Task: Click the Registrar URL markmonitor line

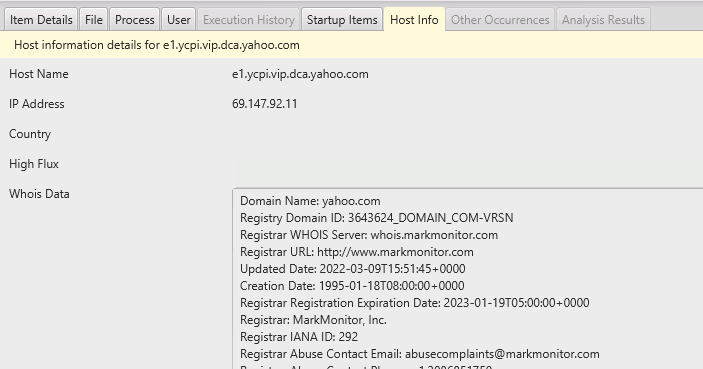Action: (357, 252)
